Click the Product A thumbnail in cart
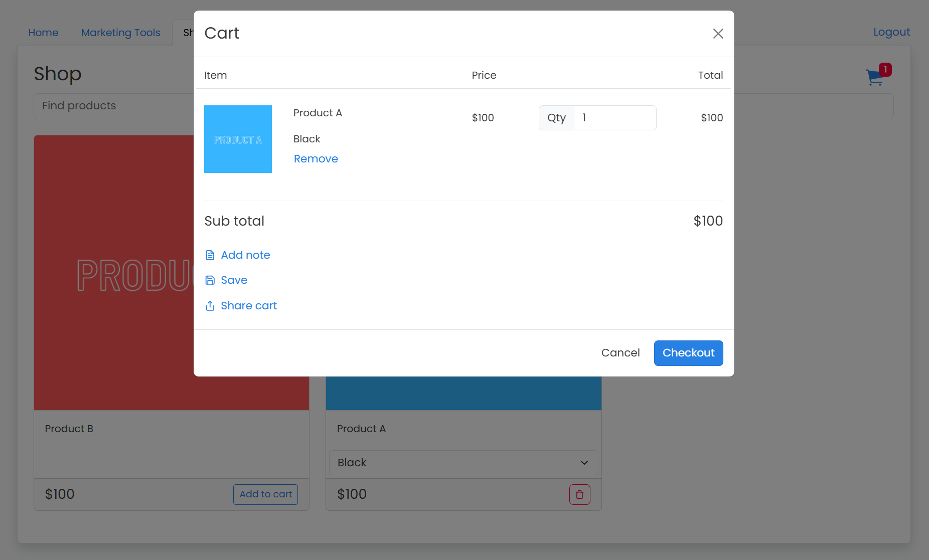This screenshot has height=560, width=929. 238,139
